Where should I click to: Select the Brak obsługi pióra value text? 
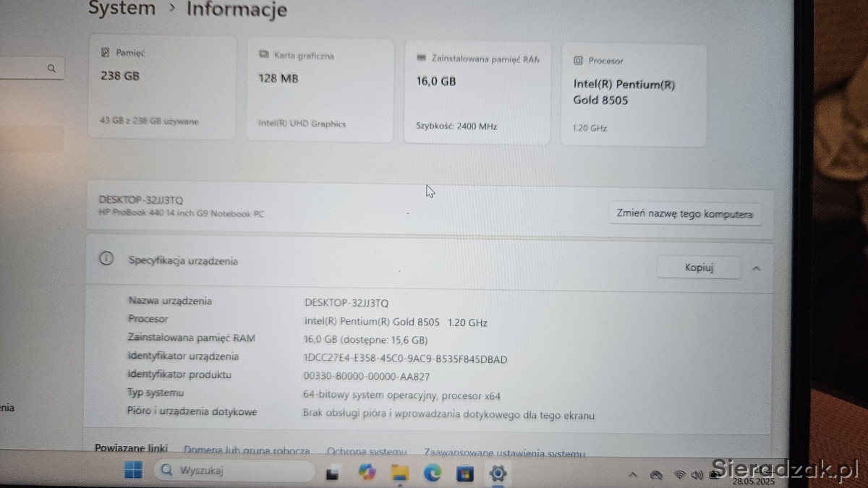448,415
